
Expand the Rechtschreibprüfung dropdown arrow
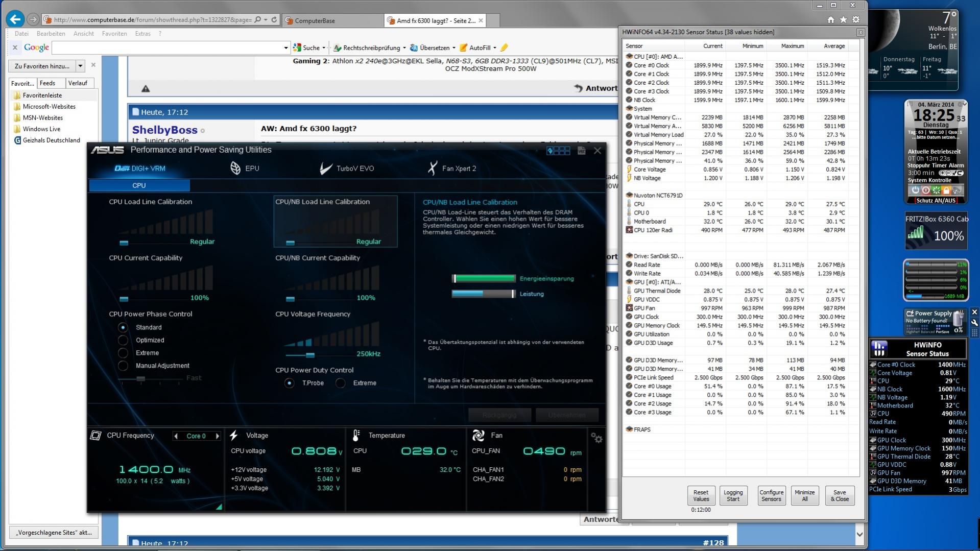pos(404,48)
